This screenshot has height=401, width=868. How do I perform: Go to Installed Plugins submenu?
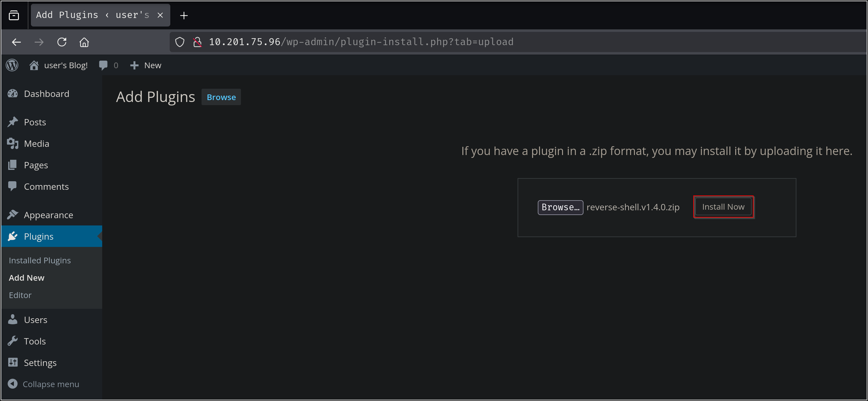(40, 260)
